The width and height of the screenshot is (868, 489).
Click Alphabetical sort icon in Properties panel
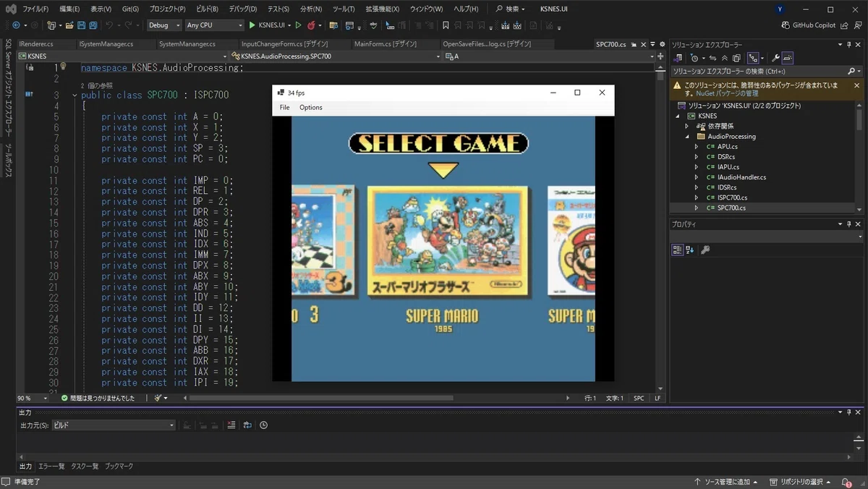click(x=689, y=250)
